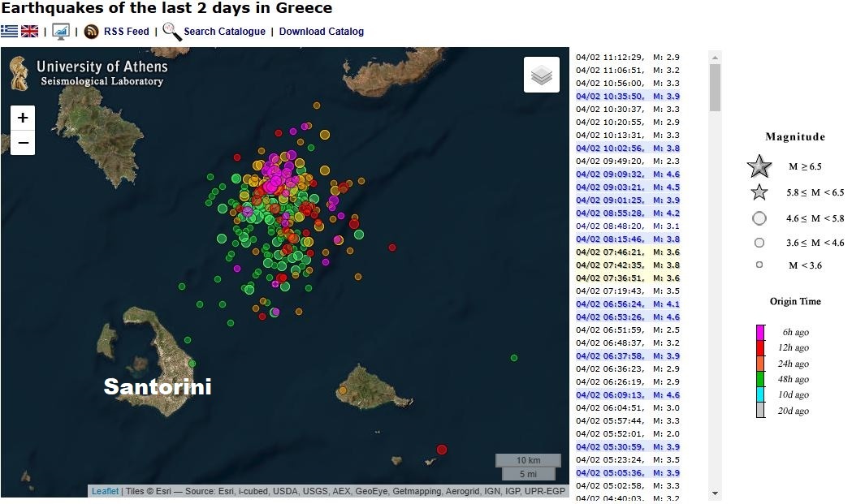This screenshot has height=504, width=852.
Task: Switch language using the Greek flag
Action: tap(9, 32)
